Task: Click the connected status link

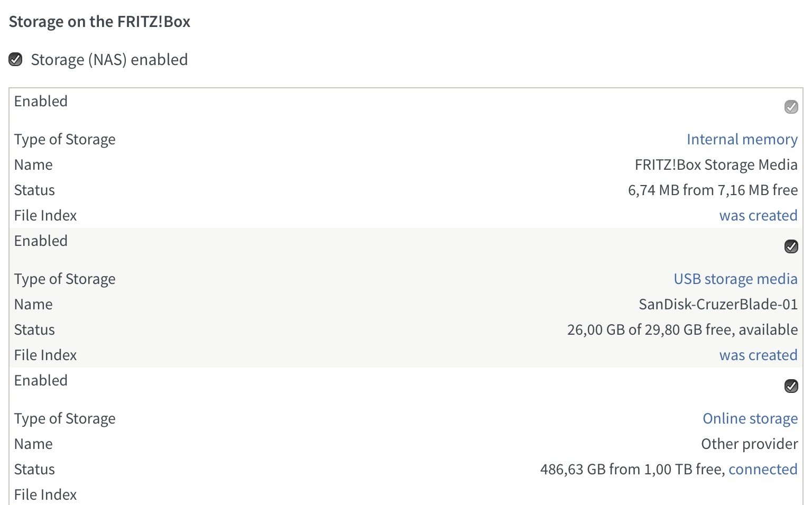Action: coord(763,469)
